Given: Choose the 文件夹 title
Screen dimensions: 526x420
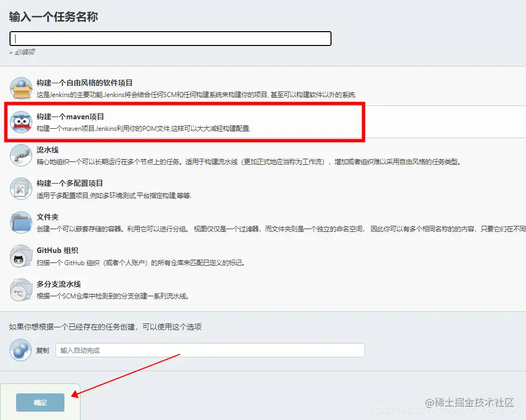Looking at the screenshot, I should [x=48, y=217].
